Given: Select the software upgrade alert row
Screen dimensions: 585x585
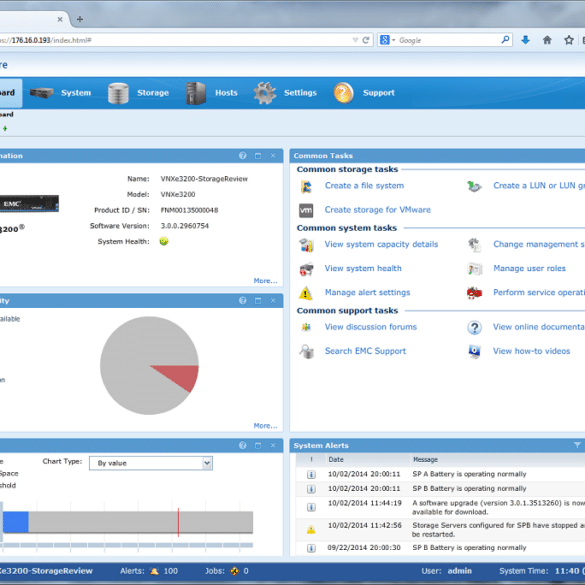Looking at the screenshot, I should 440,507.
